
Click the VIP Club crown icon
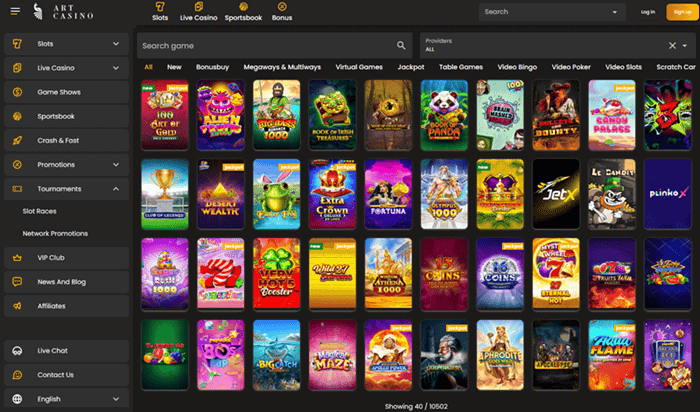coord(17,258)
